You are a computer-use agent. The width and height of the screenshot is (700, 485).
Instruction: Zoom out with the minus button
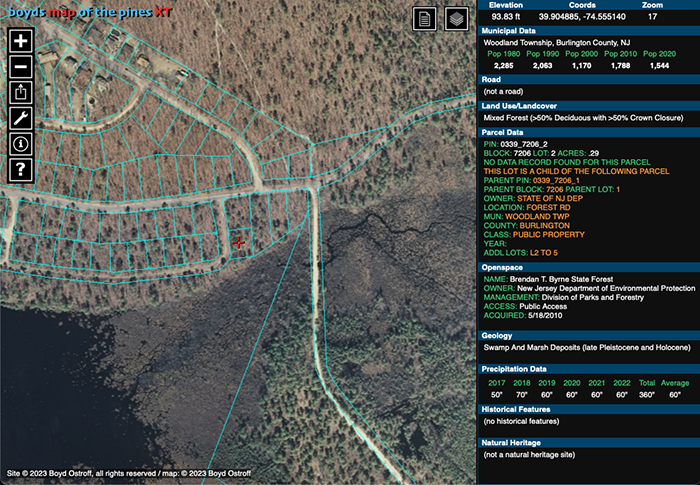(22, 67)
